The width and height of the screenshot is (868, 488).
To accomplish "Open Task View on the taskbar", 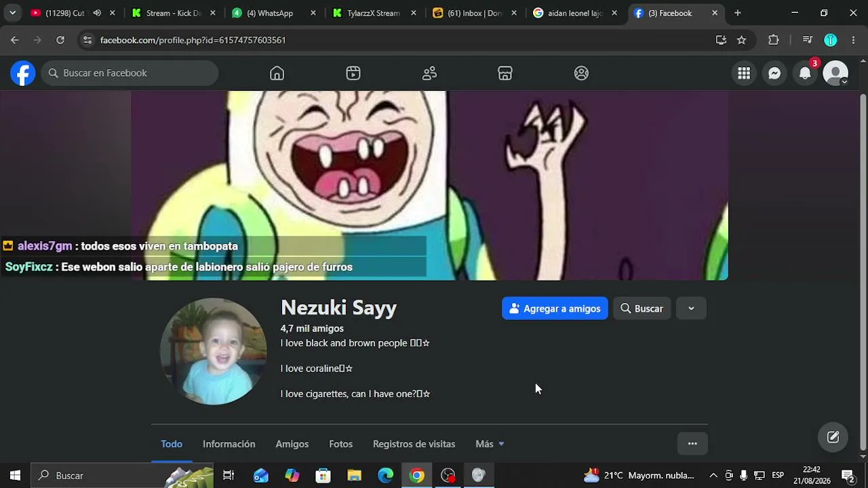I will pyautogui.click(x=229, y=475).
